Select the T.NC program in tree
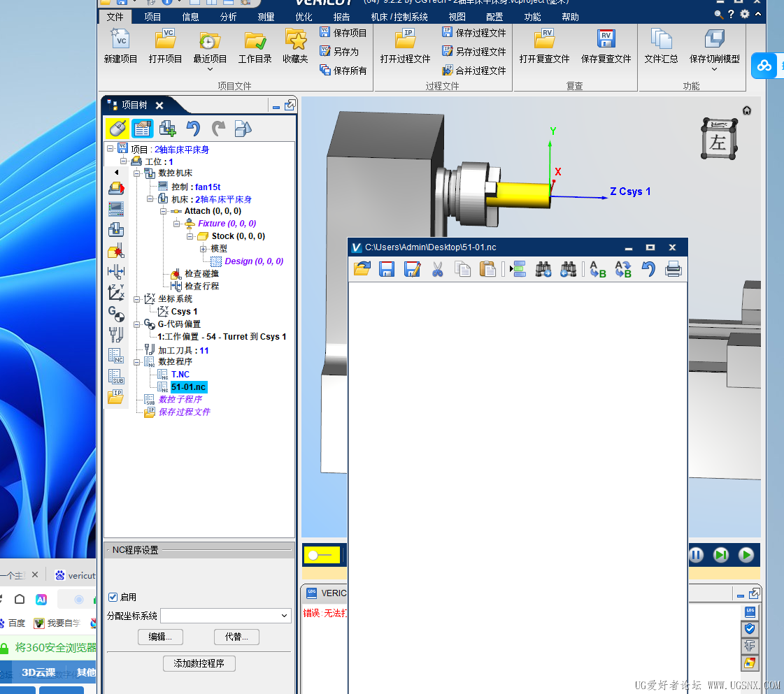Screen dimensions: 784x694 180,374
